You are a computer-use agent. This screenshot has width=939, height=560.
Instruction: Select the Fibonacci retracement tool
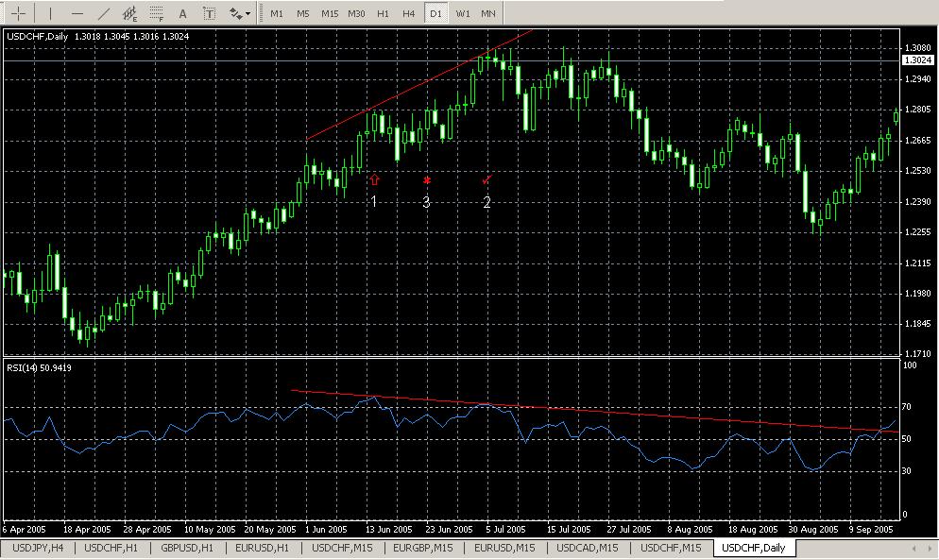(156, 13)
